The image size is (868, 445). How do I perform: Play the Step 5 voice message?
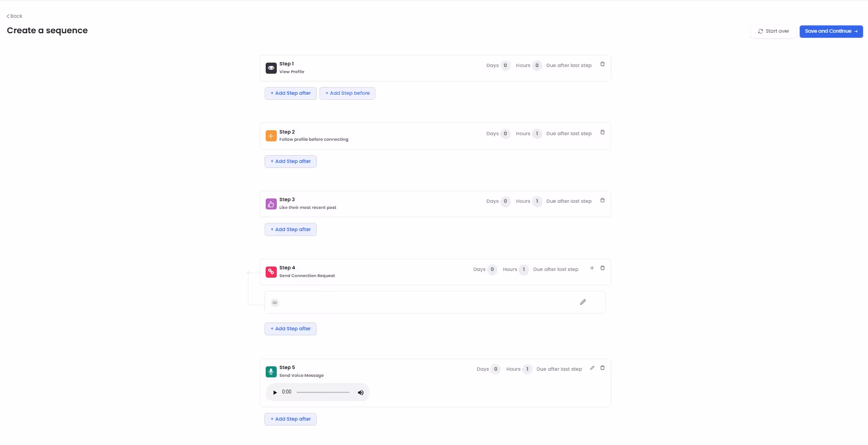[x=275, y=392]
